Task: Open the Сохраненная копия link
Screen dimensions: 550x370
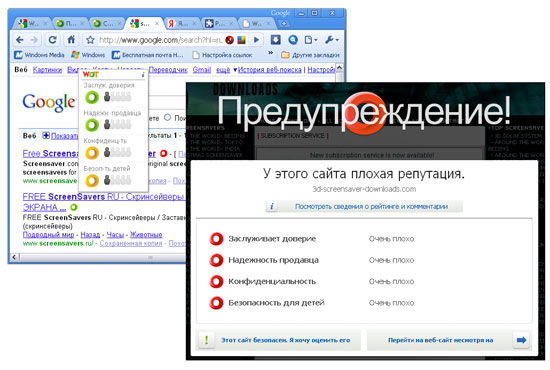Action: pos(131,243)
